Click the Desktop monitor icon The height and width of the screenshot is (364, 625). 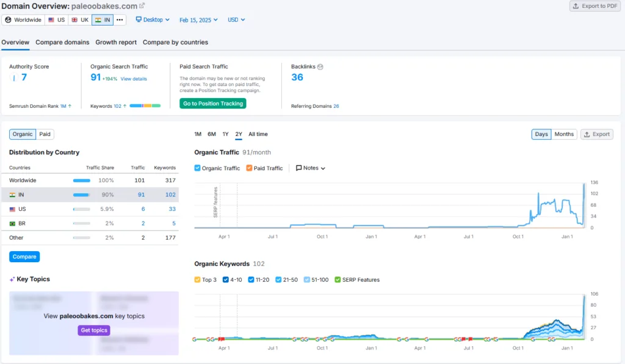coord(139,20)
